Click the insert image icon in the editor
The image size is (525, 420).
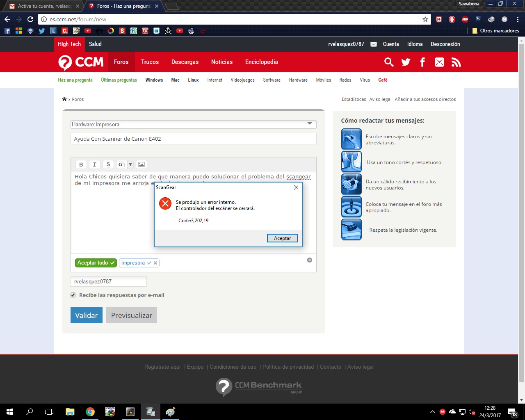point(141,164)
